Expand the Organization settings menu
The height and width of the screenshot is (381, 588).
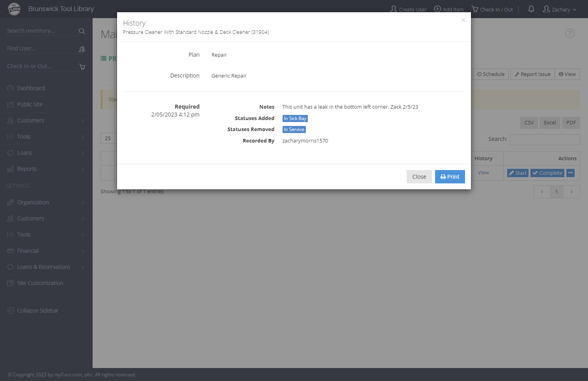46,202
